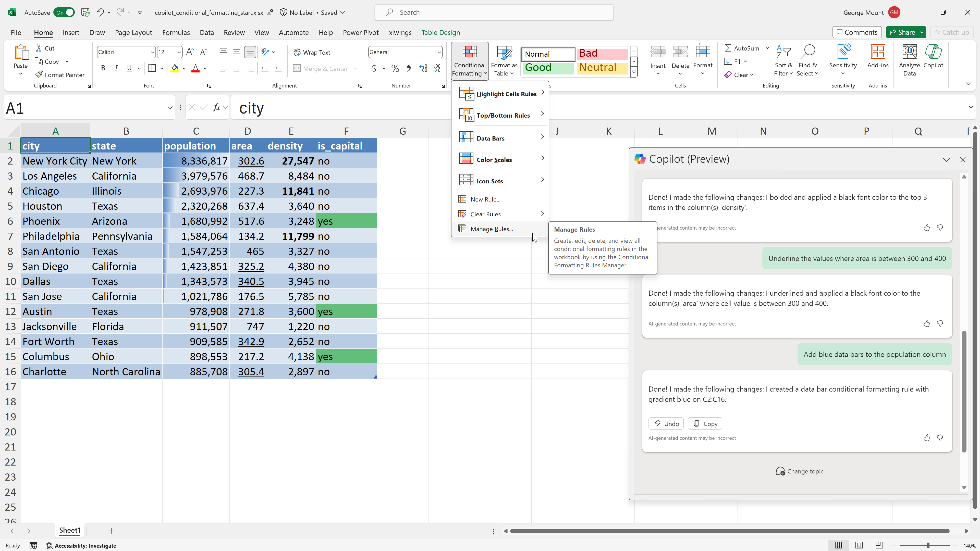Click Change topic in Copilot
This screenshot has height=551, width=980.
799,471
